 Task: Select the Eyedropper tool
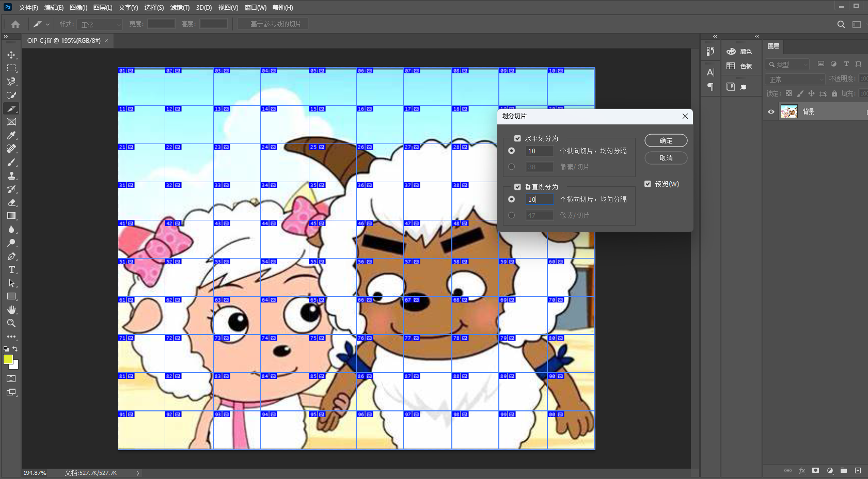[11, 135]
